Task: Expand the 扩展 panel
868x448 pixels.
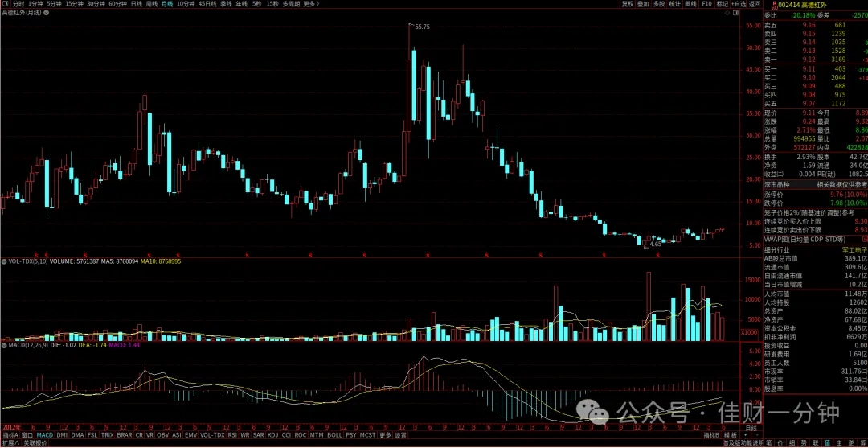Action: [x=10, y=443]
